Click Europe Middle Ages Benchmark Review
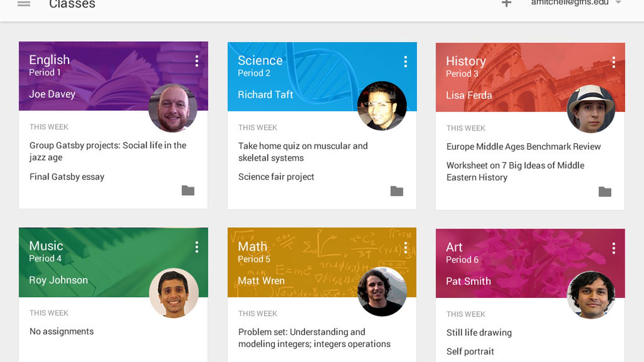This screenshot has height=362, width=644. coord(523,146)
